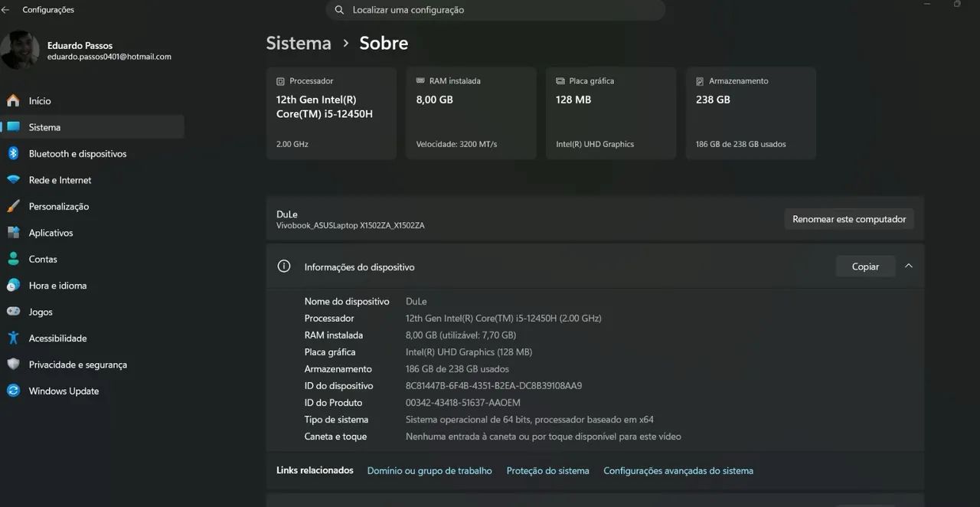The image size is (980, 507).
Task: Click the device ID value 8C81447B-6F4B-4351-B2EA-DC8B39108AA9
Action: pos(494,386)
